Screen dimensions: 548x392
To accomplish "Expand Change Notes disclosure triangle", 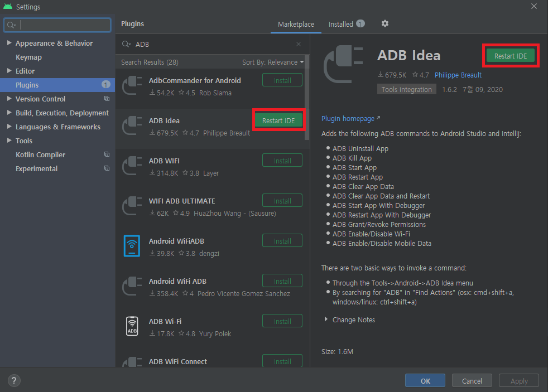I will tap(326, 319).
